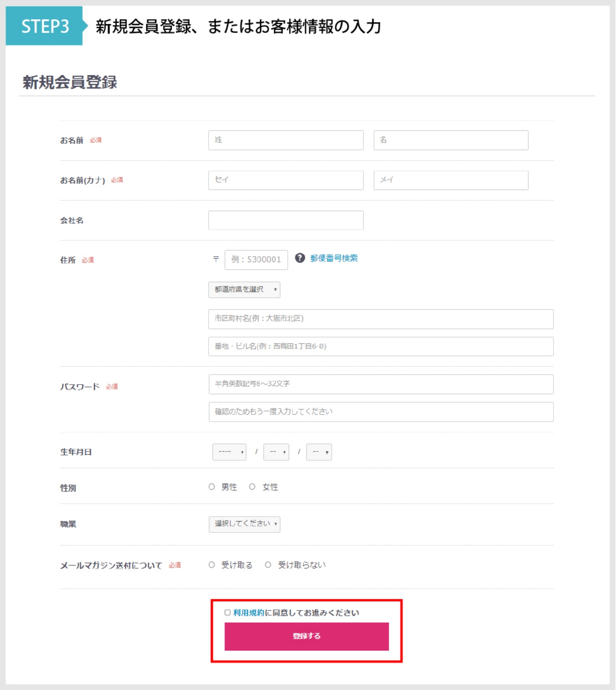Choose 受け取る for mail magazine
Image resolution: width=616 pixels, height=690 pixels.
point(212,565)
